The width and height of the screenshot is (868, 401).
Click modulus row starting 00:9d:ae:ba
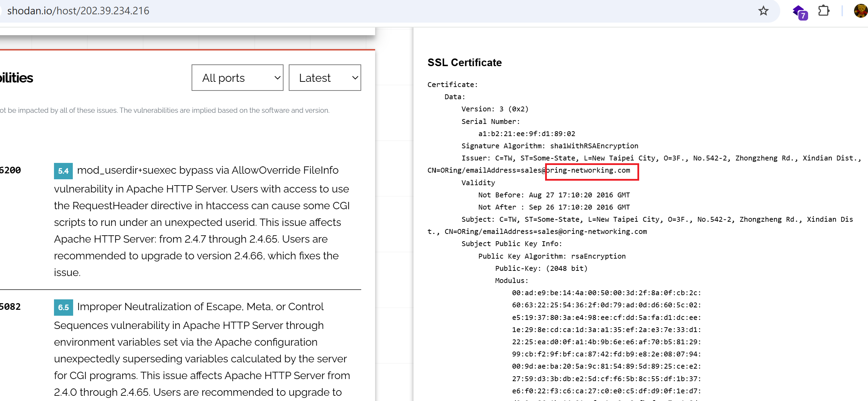coord(606,366)
